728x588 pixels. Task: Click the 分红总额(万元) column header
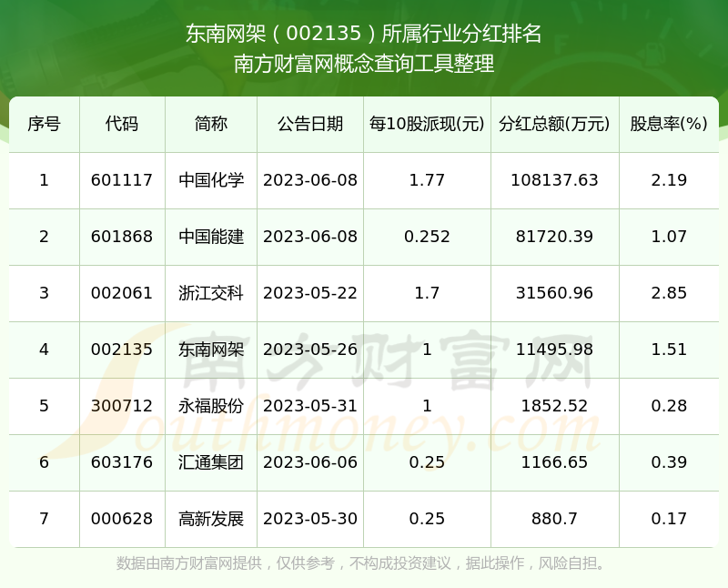click(554, 124)
